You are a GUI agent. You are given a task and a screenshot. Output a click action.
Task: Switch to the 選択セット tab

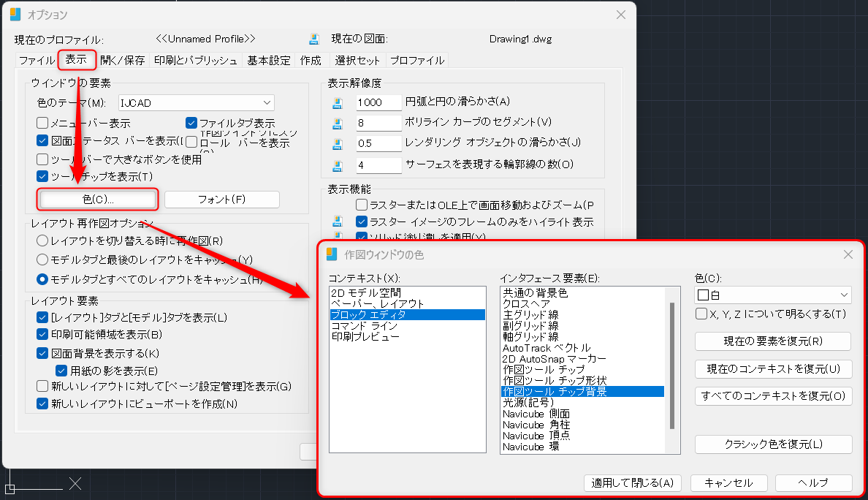point(357,61)
